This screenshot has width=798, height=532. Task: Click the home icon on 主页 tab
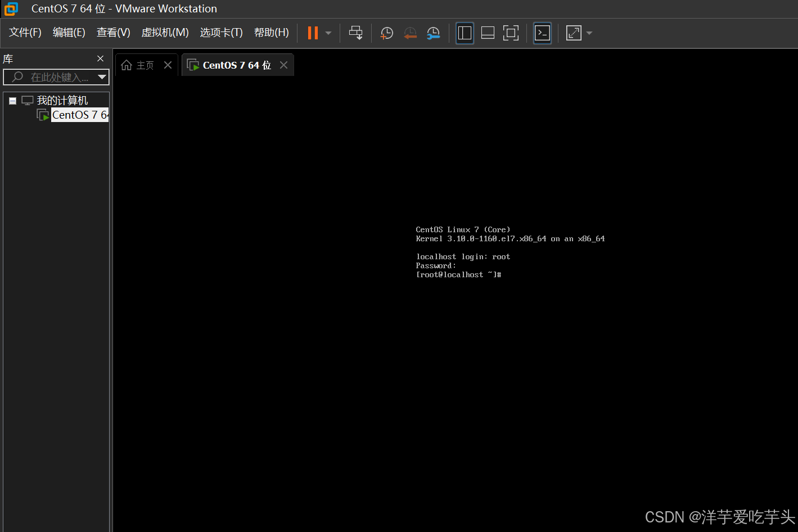click(x=127, y=65)
